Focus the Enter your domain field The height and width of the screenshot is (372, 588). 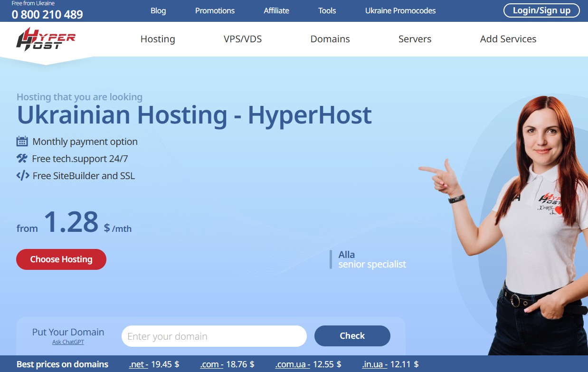tap(214, 336)
